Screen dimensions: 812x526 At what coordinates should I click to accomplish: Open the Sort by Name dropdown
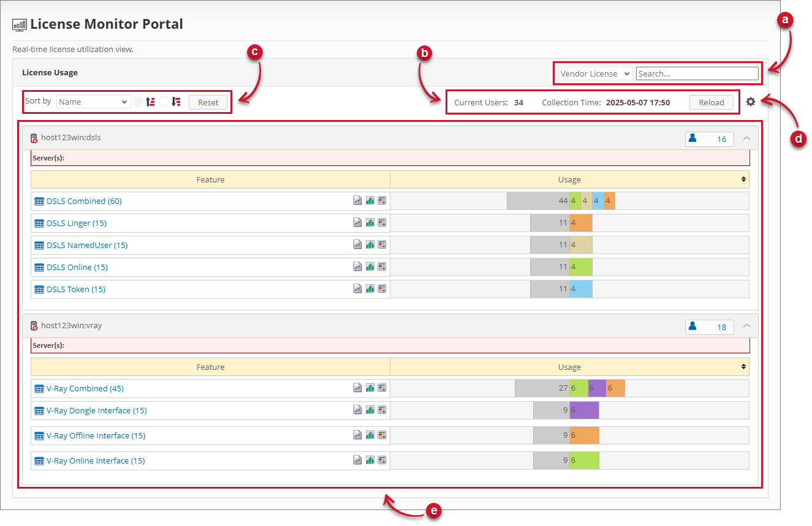[93, 101]
